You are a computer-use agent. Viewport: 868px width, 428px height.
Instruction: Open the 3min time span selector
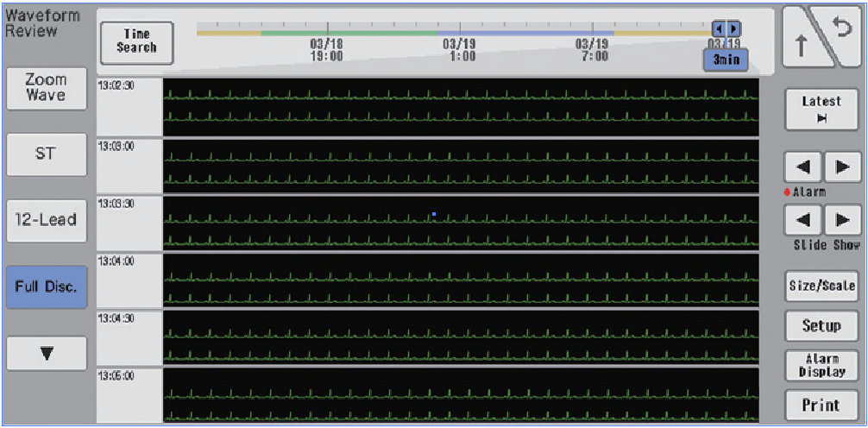pyautogui.click(x=726, y=60)
